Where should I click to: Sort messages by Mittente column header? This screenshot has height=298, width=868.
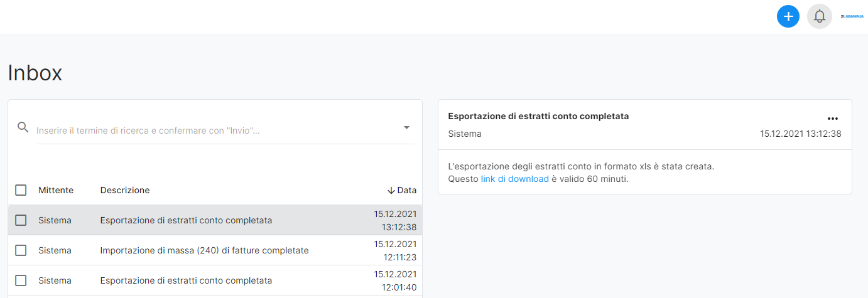pos(56,190)
